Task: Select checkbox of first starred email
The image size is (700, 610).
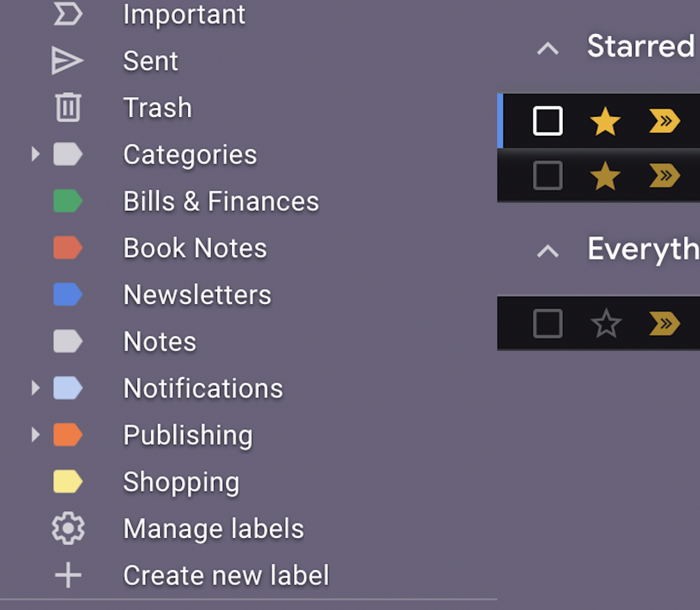Action: (x=548, y=121)
